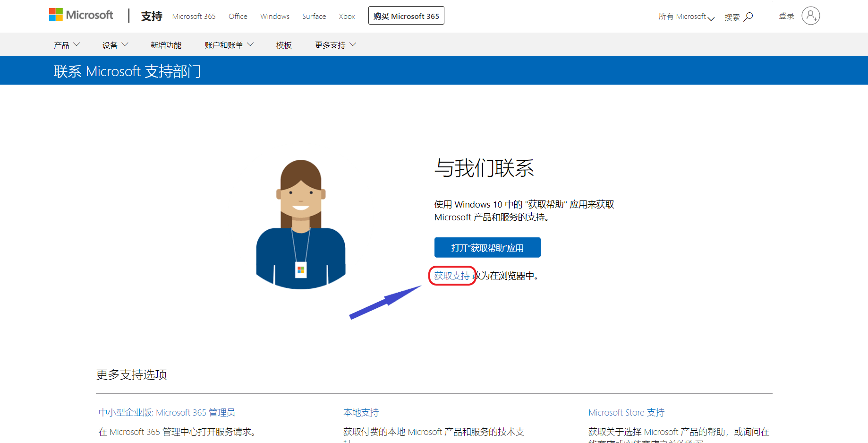Expand the 产品 menu
The width and height of the screenshot is (868, 443).
tap(67, 45)
